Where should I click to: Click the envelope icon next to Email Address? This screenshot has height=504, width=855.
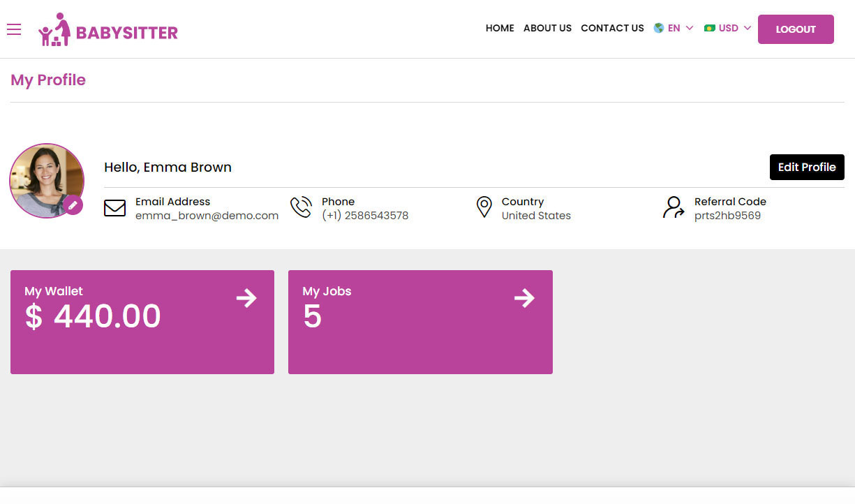click(115, 207)
